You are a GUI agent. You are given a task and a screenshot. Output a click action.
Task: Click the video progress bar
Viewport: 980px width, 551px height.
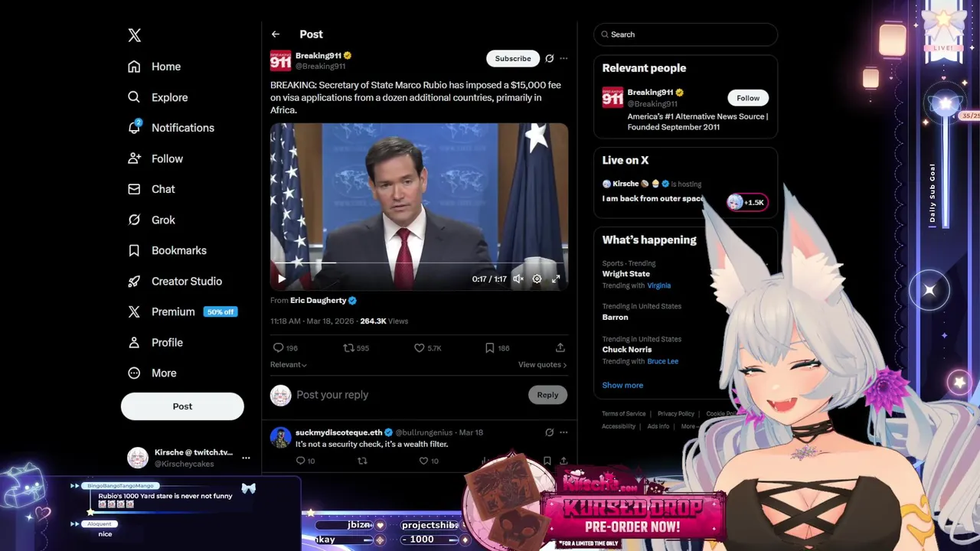pos(419,262)
